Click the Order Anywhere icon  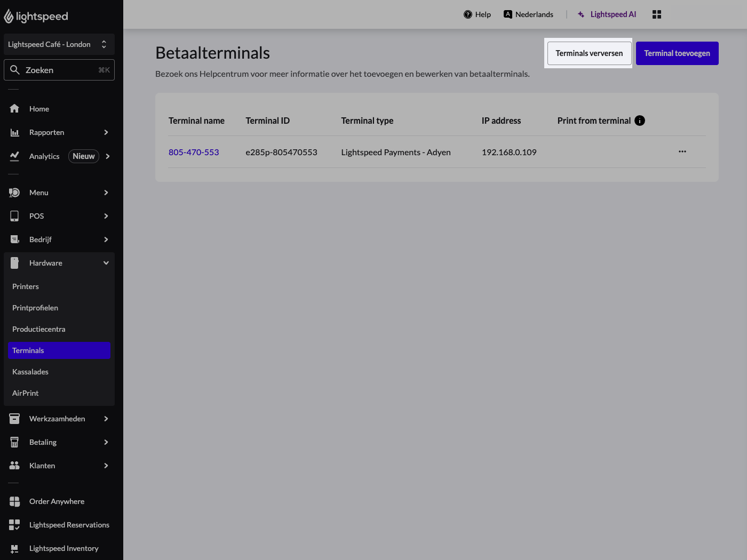[x=14, y=501]
